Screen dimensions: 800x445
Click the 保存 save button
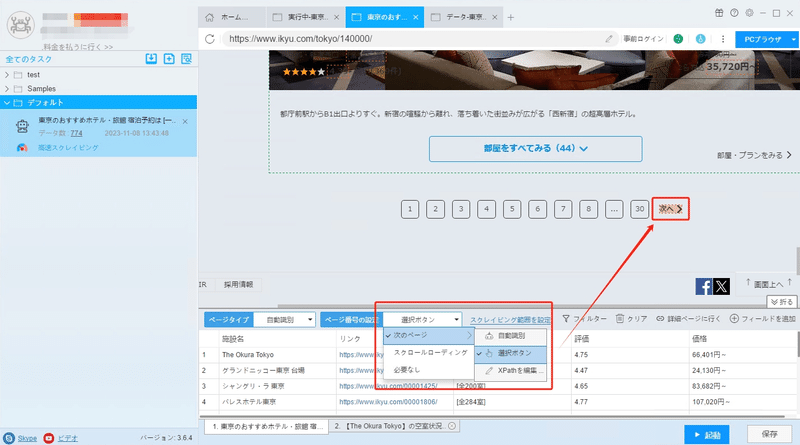[769, 434]
